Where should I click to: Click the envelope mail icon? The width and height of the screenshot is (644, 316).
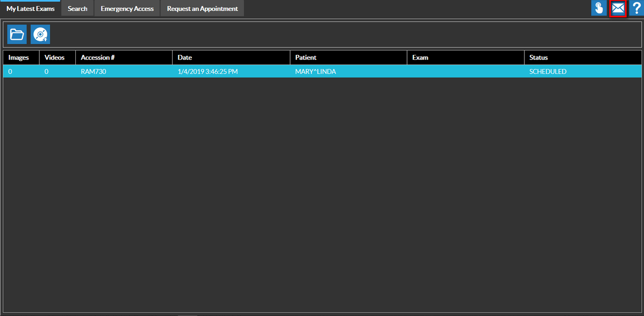pyautogui.click(x=618, y=8)
